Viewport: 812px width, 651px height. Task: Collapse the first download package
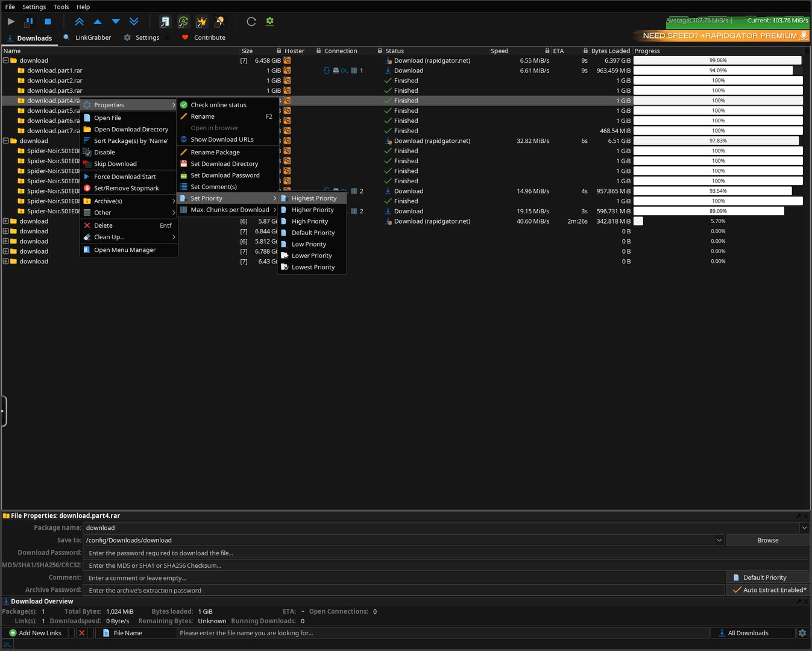click(x=6, y=60)
